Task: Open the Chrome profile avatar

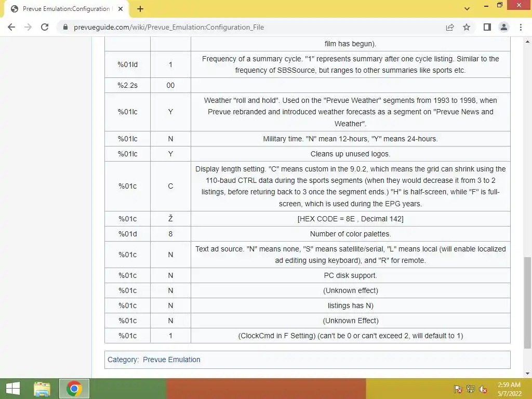Action: pyautogui.click(x=504, y=27)
